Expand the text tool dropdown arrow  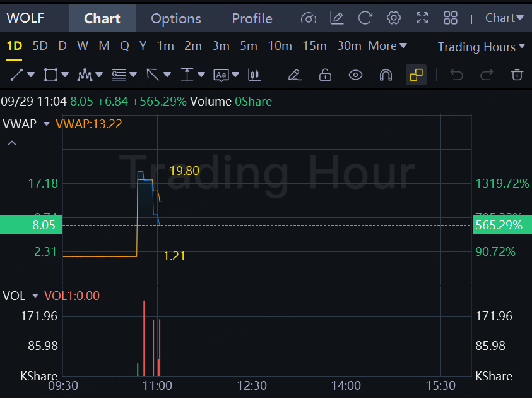click(235, 75)
